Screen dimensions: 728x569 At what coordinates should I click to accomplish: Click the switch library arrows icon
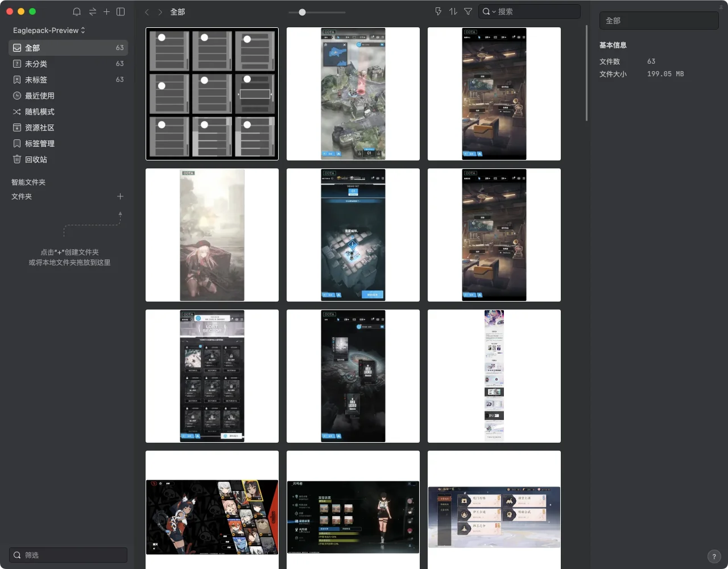coord(92,12)
